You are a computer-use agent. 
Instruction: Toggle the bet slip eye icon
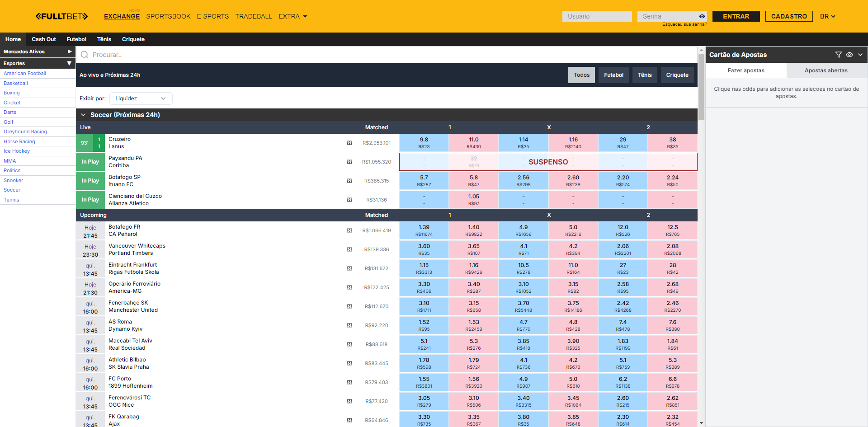(849, 55)
